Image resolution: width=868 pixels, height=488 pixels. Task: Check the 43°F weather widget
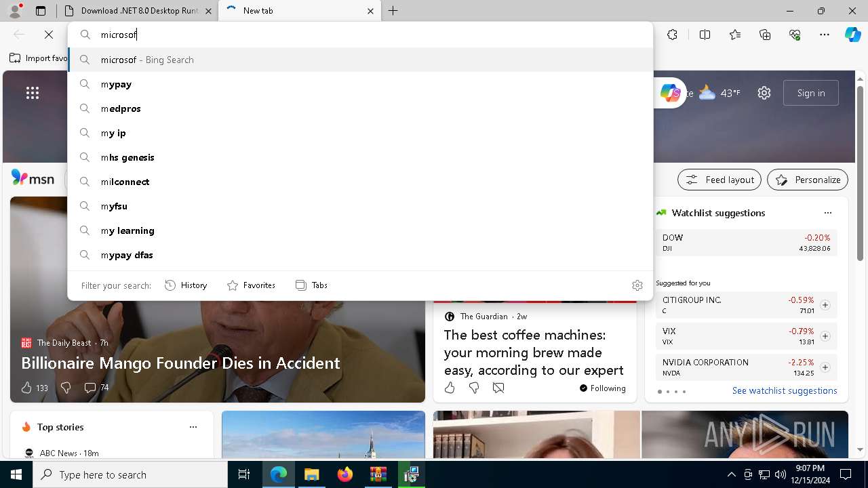click(720, 93)
